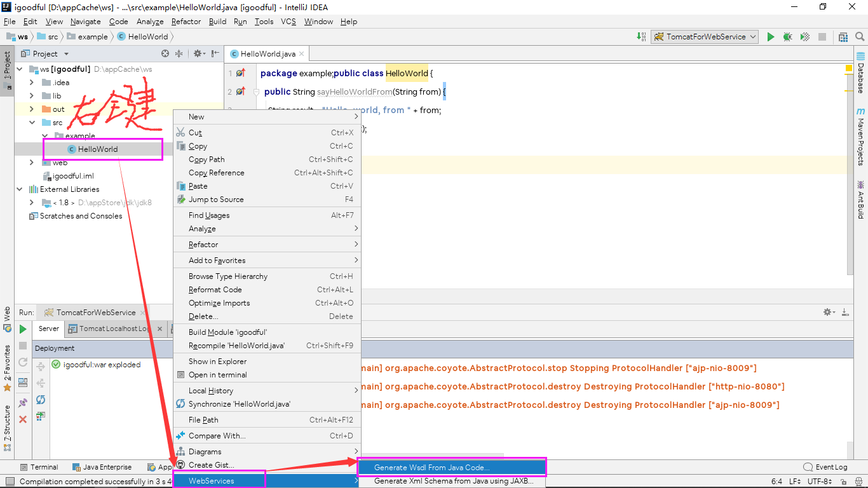Hide Run panel with download-arrow icon
This screenshot has height=488, width=868.
pos(844,312)
